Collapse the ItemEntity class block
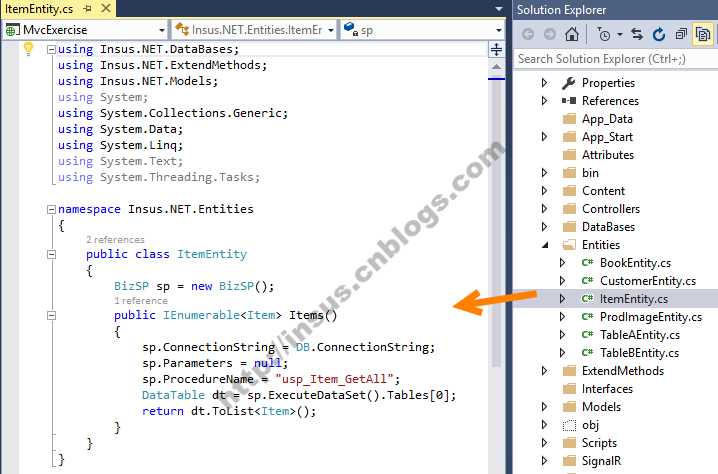The image size is (718, 474). (52, 254)
